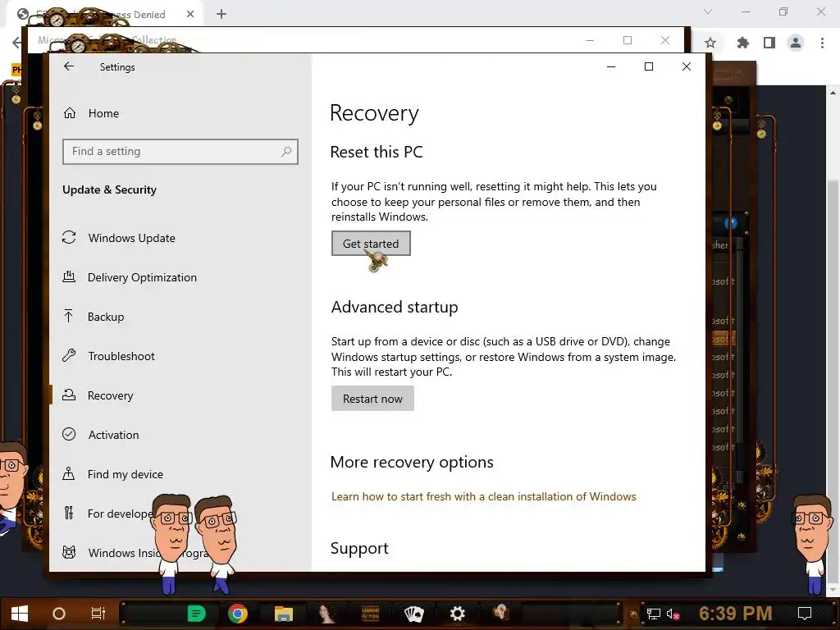Click Get started to reset this PC
The width and height of the screenshot is (840, 630).
coord(371,243)
